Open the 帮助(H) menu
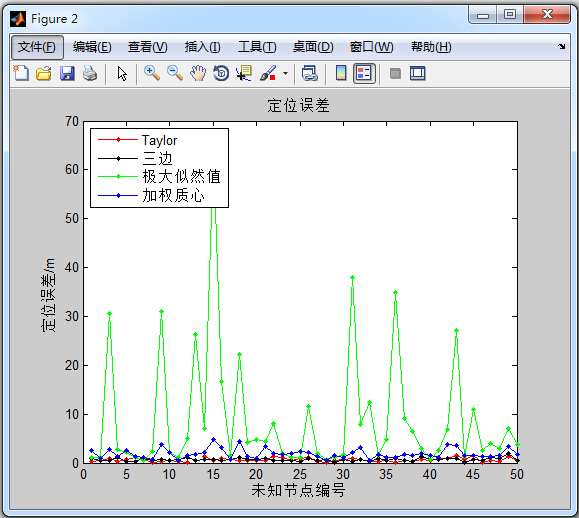Screen dimensions: 579x518 [431, 47]
